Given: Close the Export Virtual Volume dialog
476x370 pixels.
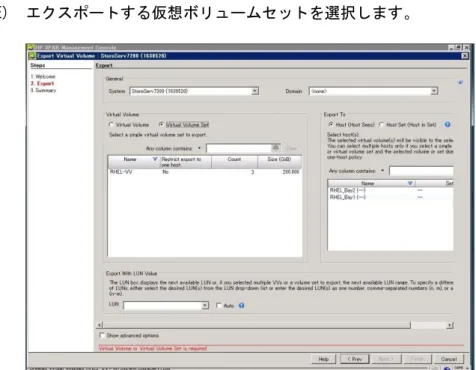Looking at the screenshot, I should click(464, 56).
